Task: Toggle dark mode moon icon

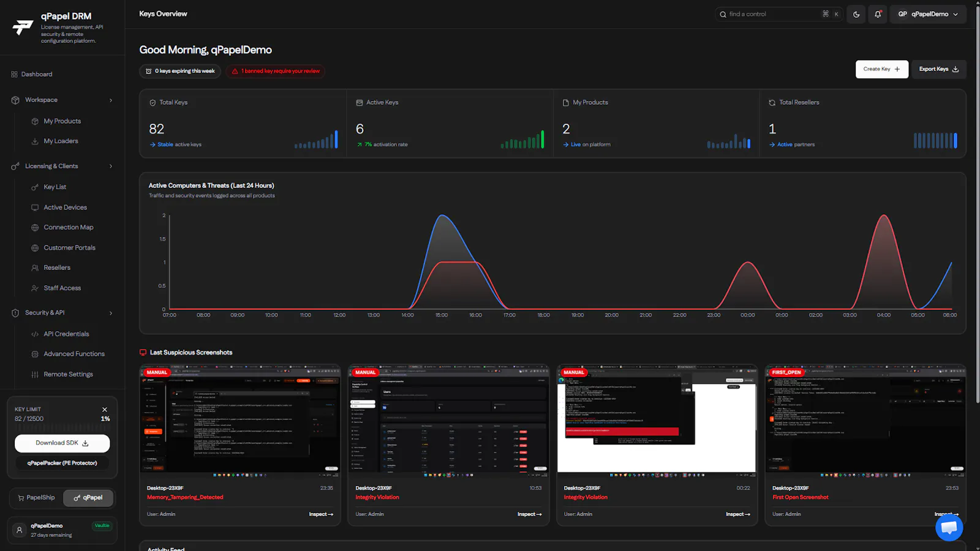Action: click(x=856, y=14)
